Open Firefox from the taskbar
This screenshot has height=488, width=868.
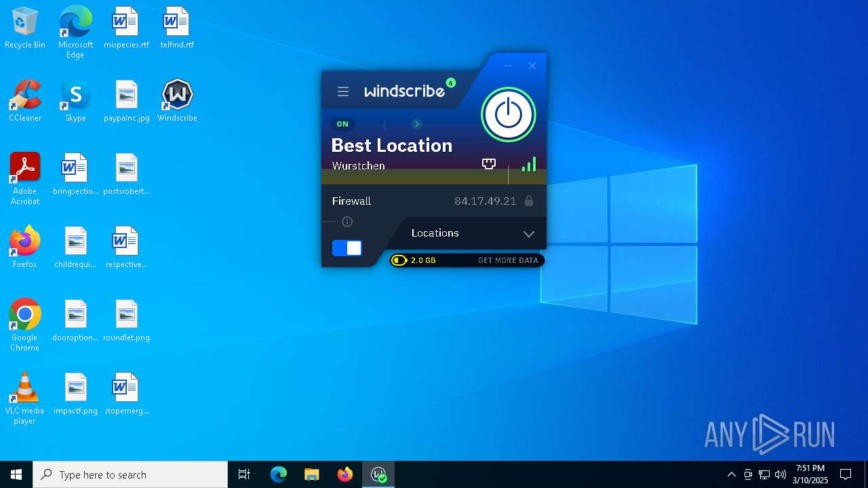pos(344,474)
